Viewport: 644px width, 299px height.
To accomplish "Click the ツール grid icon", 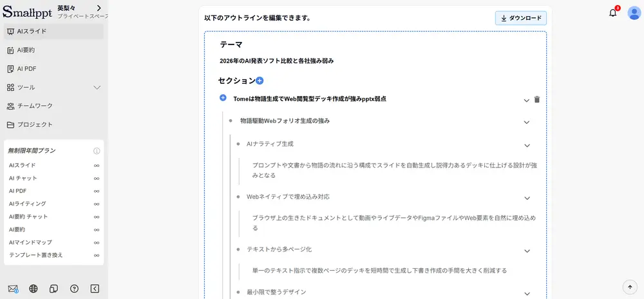I will (11, 88).
